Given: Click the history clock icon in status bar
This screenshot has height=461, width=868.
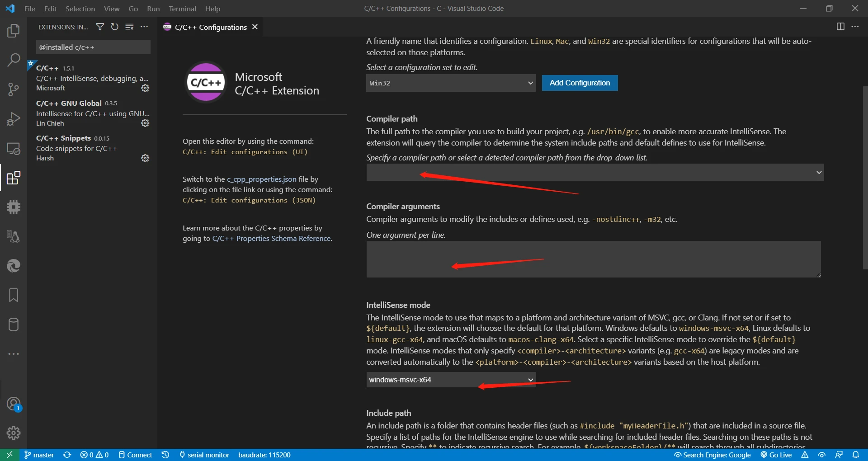Looking at the screenshot, I should tap(165, 455).
